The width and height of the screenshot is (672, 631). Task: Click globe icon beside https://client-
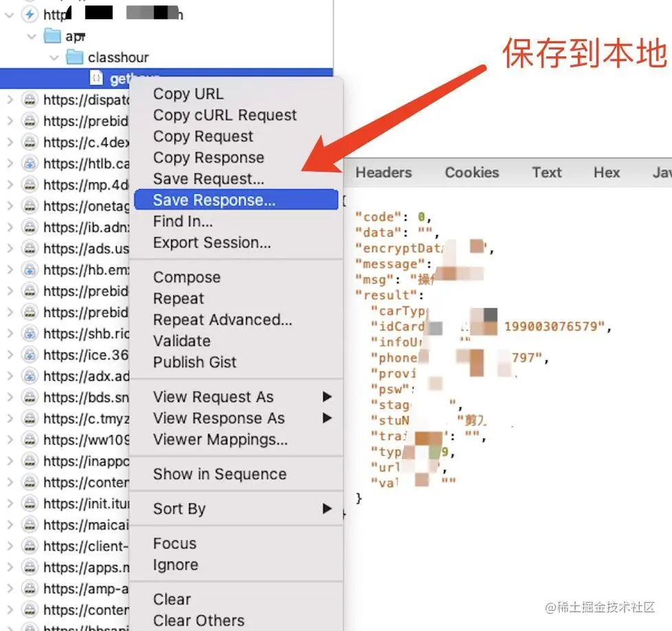click(30, 546)
